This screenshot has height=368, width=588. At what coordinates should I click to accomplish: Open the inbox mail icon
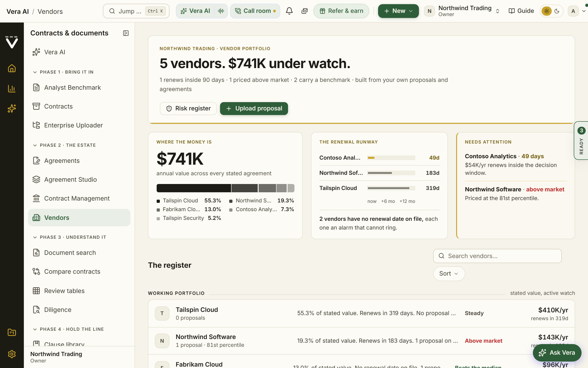point(304,11)
